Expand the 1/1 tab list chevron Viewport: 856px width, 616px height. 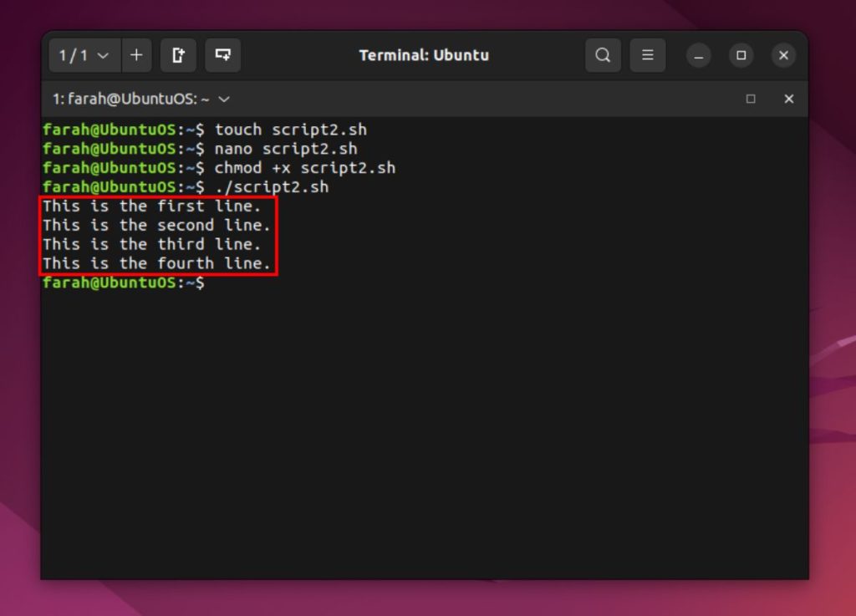point(103,55)
